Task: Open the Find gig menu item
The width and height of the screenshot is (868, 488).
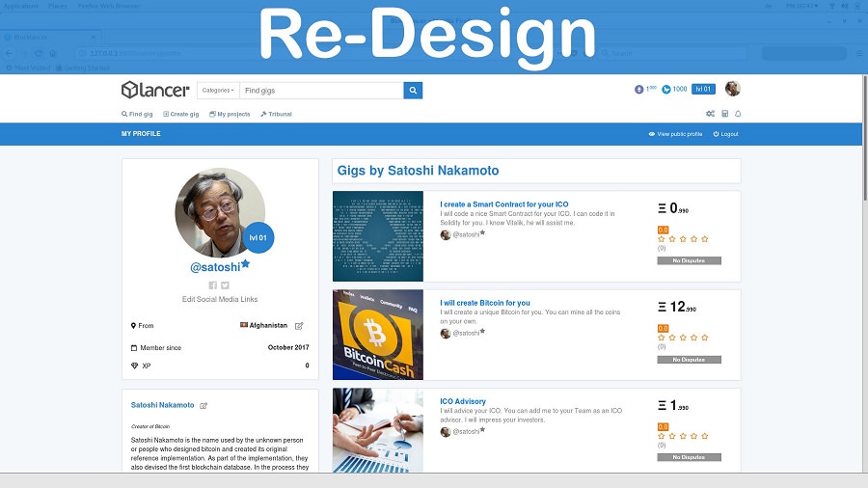Action: pyautogui.click(x=137, y=114)
